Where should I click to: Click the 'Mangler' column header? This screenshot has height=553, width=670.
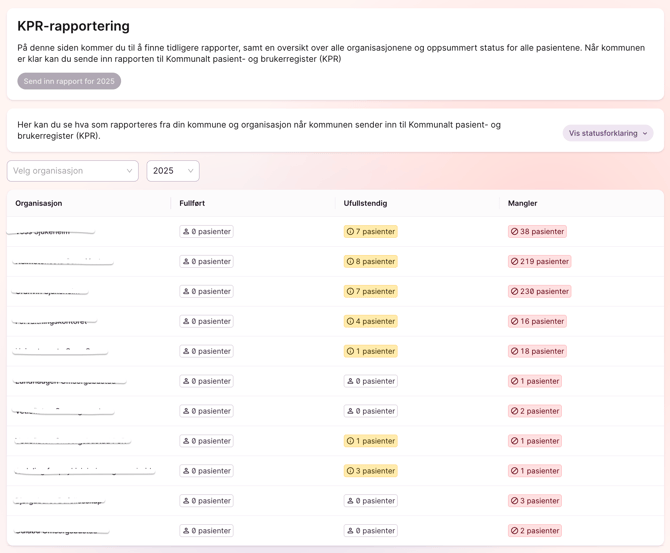click(x=522, y=203)
